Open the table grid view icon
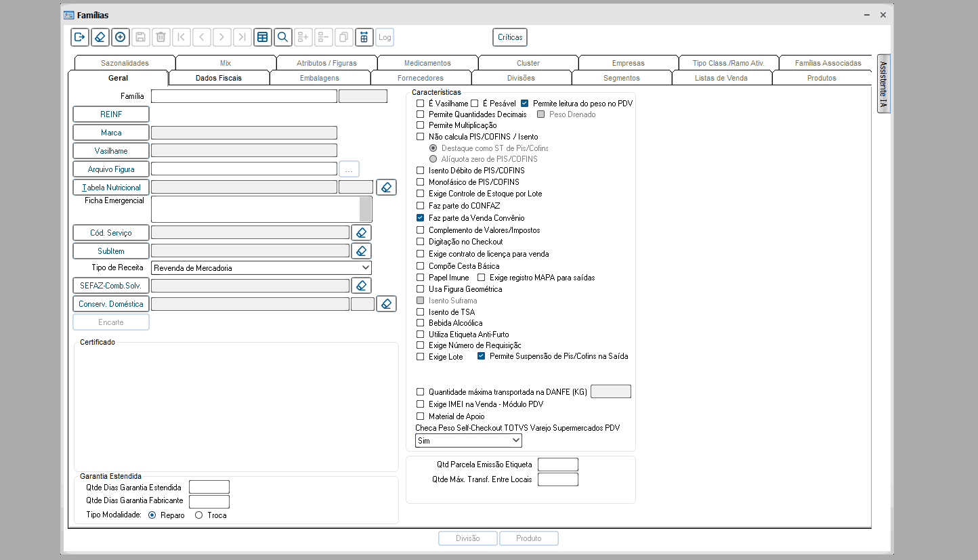 pos(263,37)
